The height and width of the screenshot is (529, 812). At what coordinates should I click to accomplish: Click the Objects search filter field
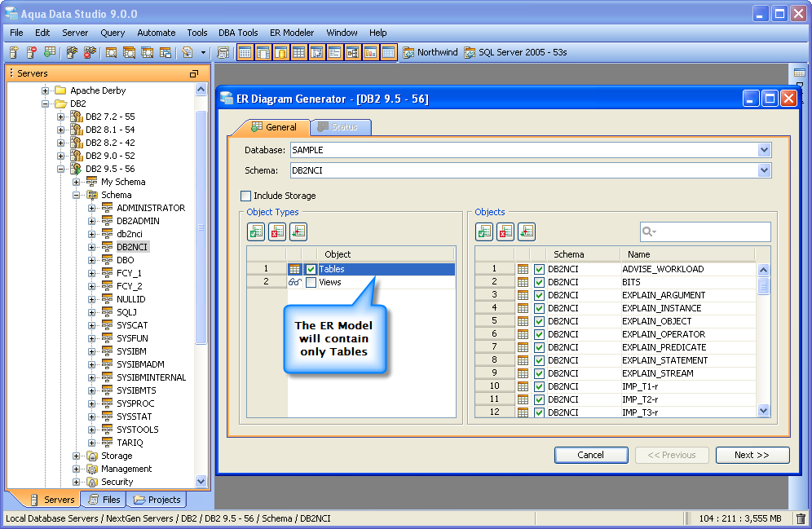[705, 231]
